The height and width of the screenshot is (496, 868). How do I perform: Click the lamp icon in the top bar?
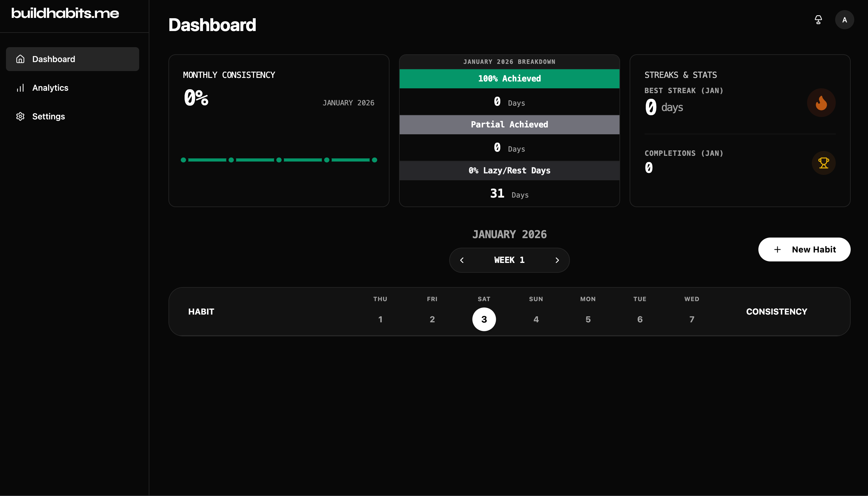(818, 19)
